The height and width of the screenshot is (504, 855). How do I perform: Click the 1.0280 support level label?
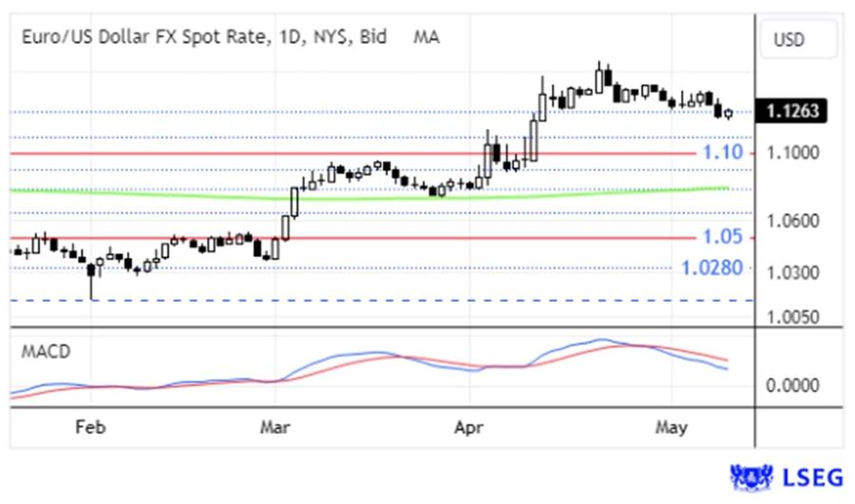(712, 268)
